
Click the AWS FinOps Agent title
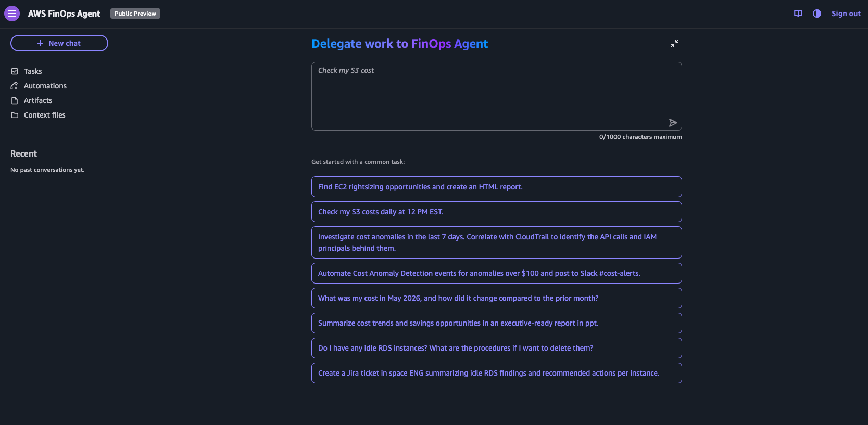click(x=64, y=14)
